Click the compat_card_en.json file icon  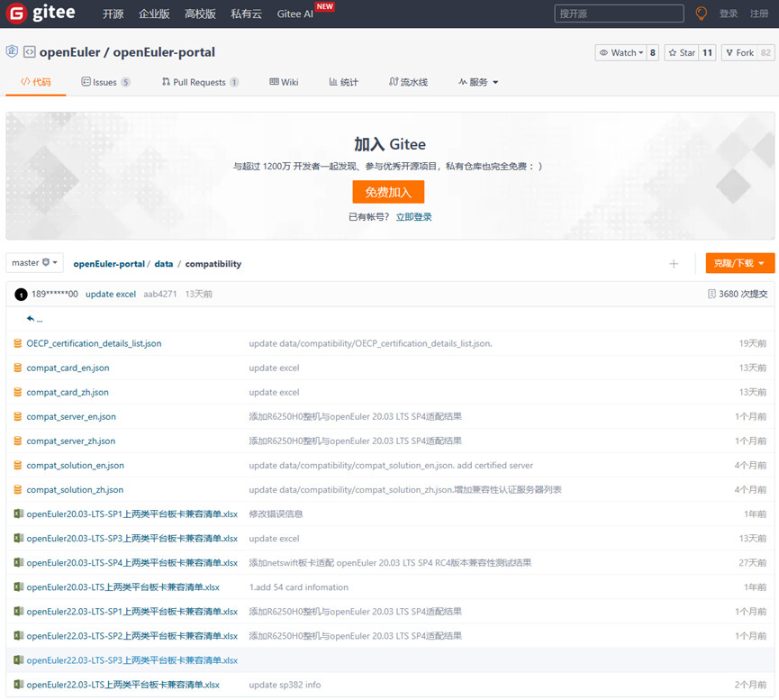click(18, 368)
